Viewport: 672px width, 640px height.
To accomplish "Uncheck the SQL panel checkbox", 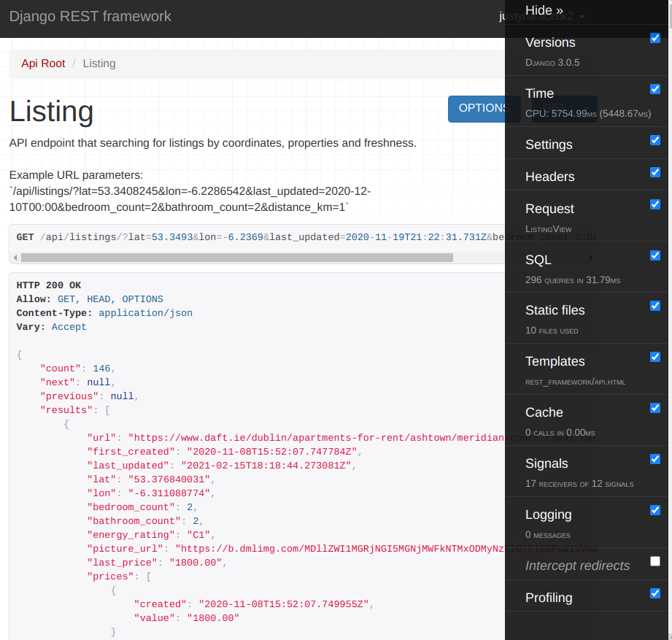I will (655, 255).
